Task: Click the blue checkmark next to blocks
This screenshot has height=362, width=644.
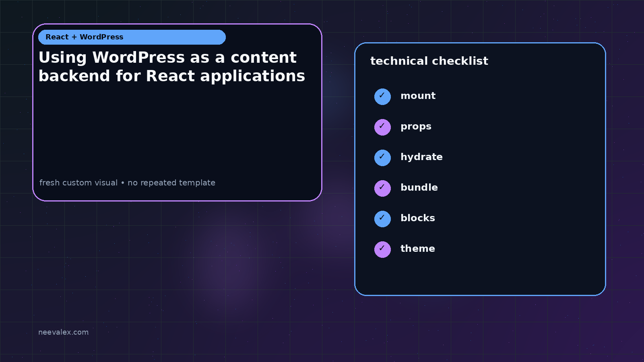Action: click(x=382, y=219)
